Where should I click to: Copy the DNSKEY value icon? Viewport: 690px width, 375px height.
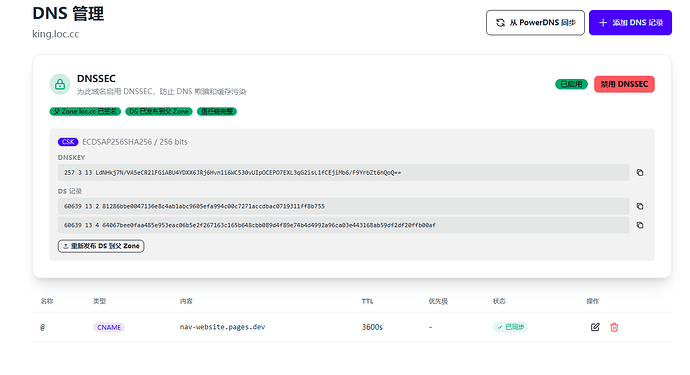(640, 173)
